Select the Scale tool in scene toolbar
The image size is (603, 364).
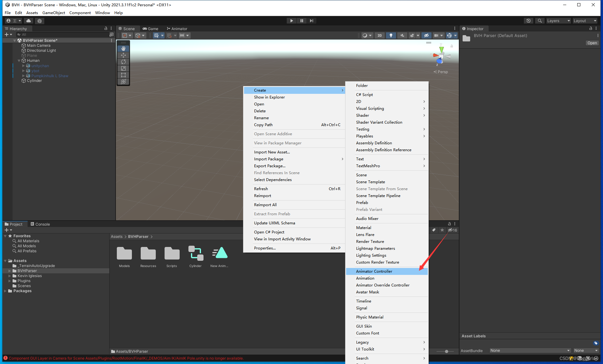pyautogui.click(x=123, y=68)
